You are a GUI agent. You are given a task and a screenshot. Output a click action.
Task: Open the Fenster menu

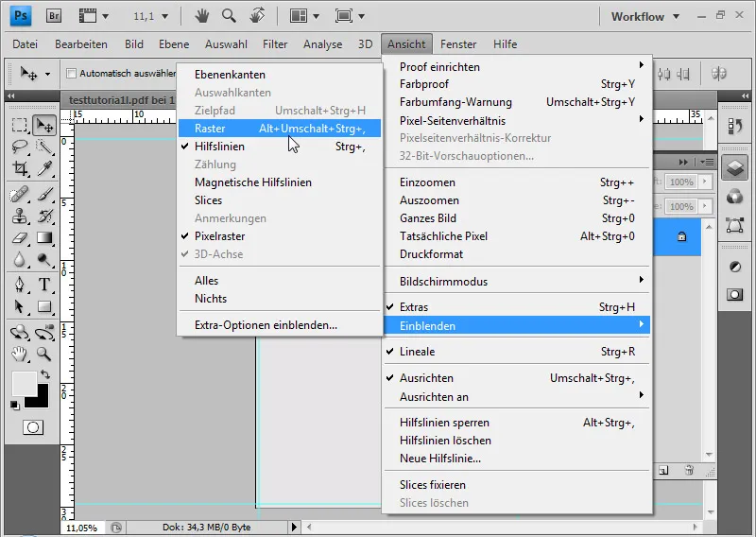point(458,43)
